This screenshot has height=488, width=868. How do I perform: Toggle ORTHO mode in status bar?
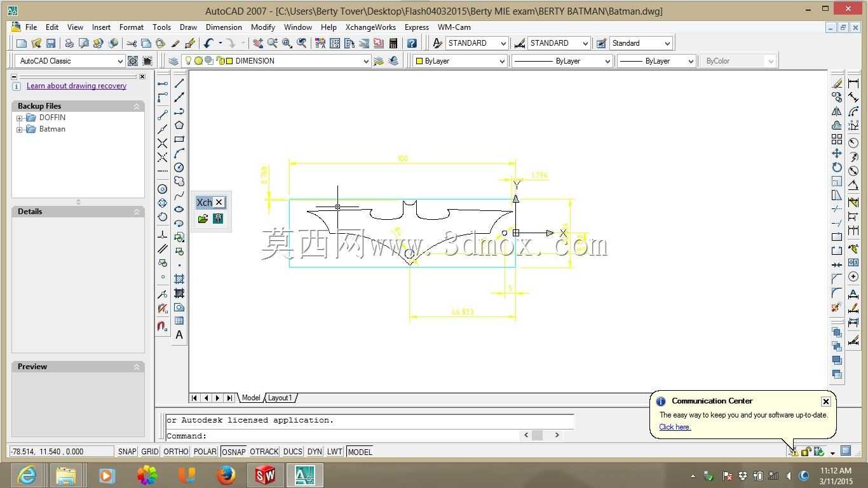point(176,452)
